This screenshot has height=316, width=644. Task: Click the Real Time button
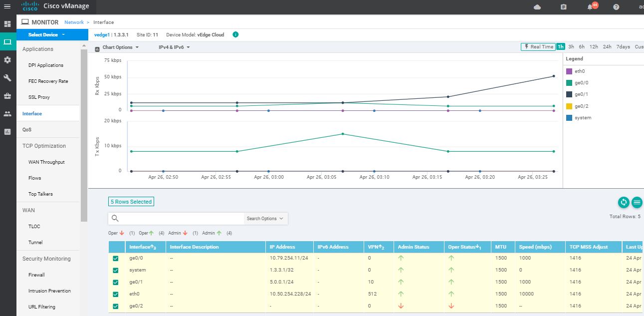coord(538,47)
